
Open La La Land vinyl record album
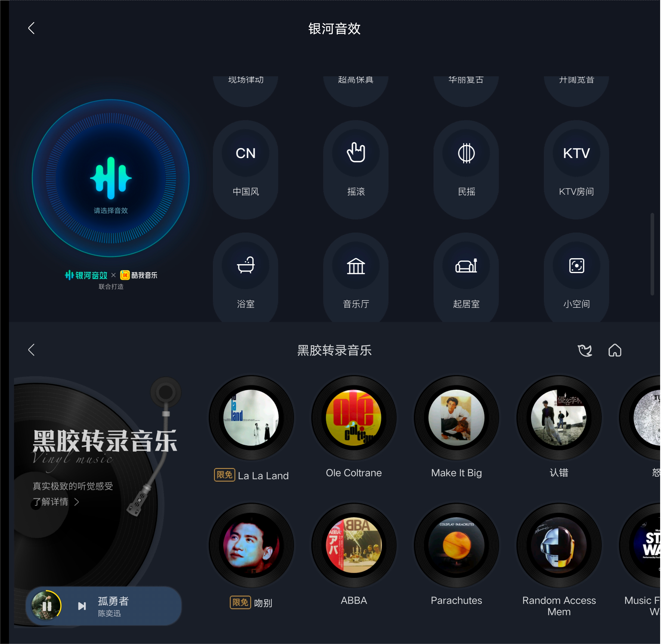[x=251, y=423]
